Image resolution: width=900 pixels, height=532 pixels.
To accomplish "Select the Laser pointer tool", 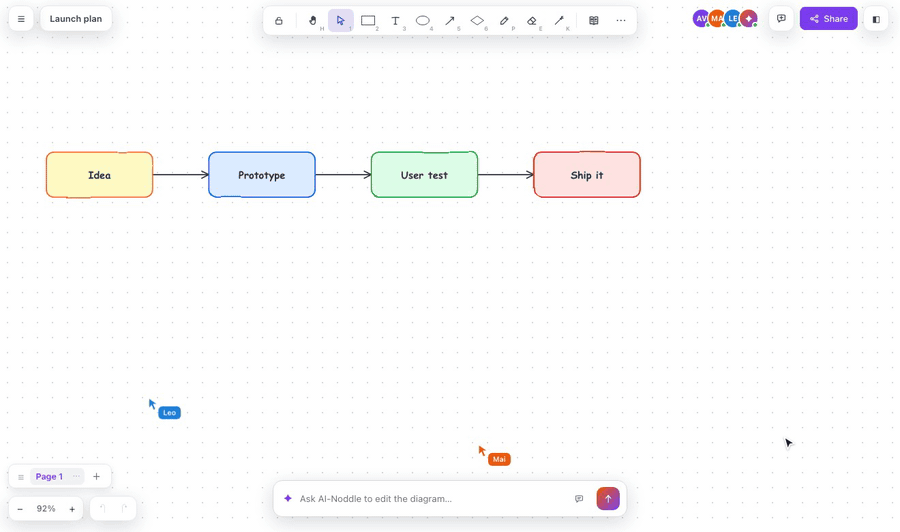I will (x=559, y=21).
